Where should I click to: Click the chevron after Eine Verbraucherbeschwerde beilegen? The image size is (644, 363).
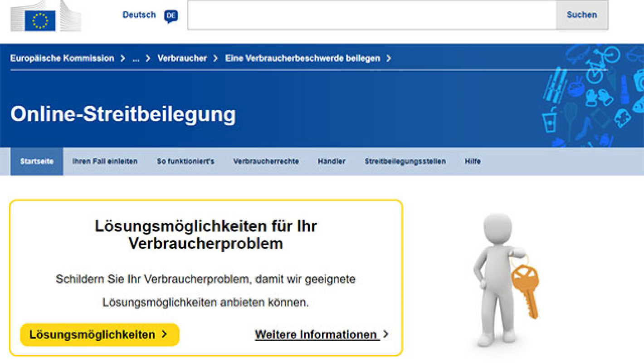pos(389,58)
